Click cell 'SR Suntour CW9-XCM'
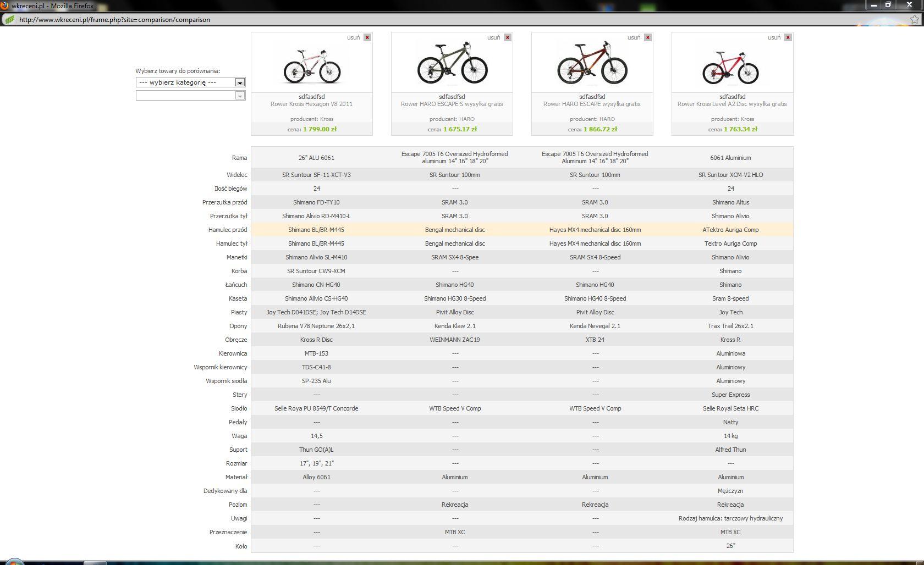The height and width of the screenshot is (565, 924). tap(316, 271)
